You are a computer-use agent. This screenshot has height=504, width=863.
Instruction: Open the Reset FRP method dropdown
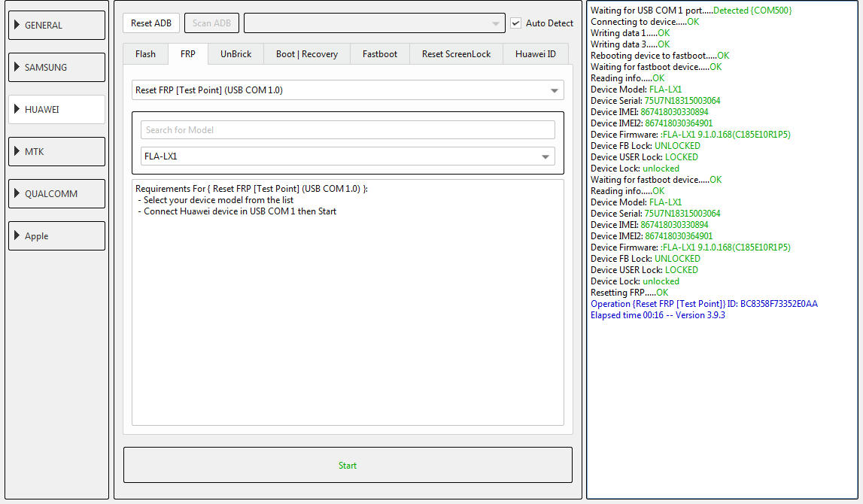point(348,90)
